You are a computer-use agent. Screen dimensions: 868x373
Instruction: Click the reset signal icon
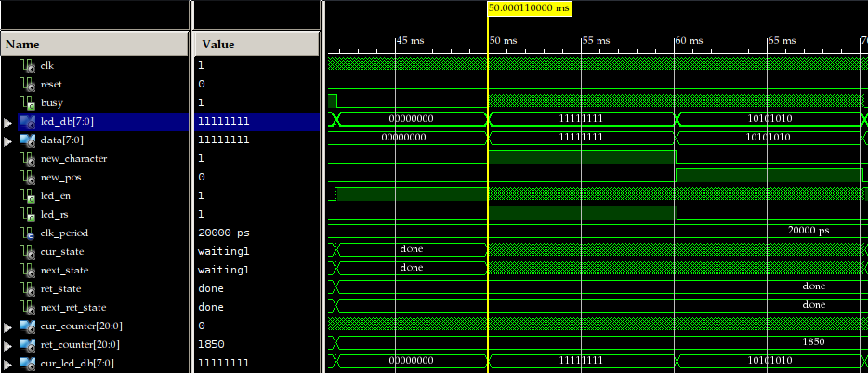point(28,84)
